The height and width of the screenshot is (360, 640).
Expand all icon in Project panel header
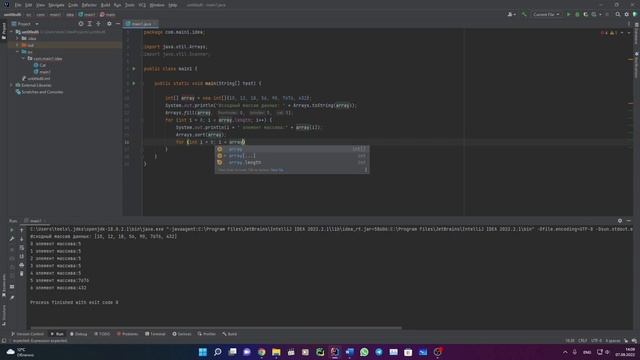[x=89, y=24]
